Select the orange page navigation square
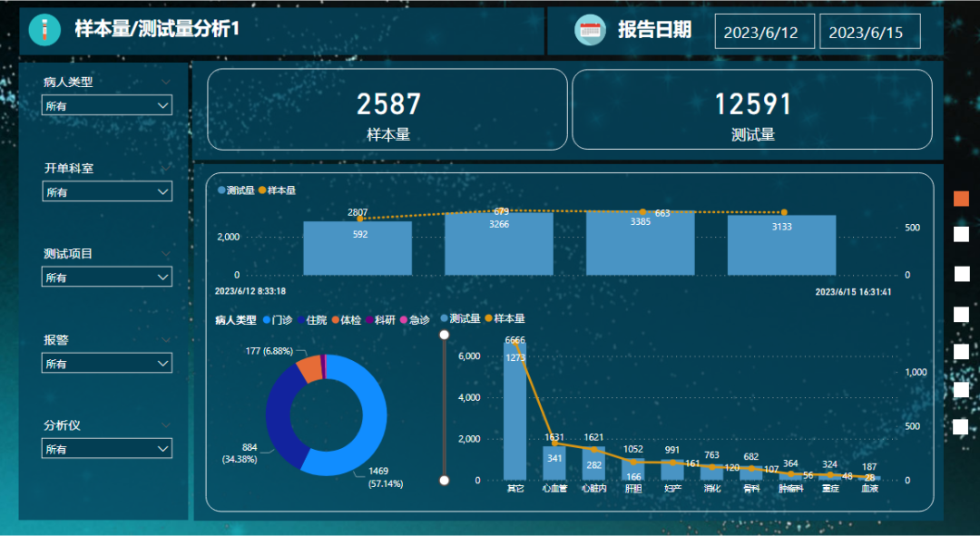980x536 pixels. pyautogui.click(x=961, y=199)
